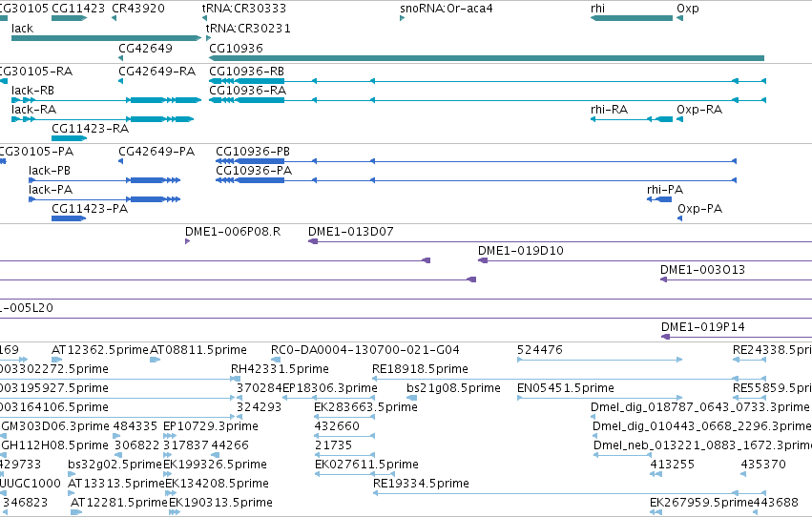Select the CG11423-PA protein bar
This screenshot has width=812, height=517.
69,218
